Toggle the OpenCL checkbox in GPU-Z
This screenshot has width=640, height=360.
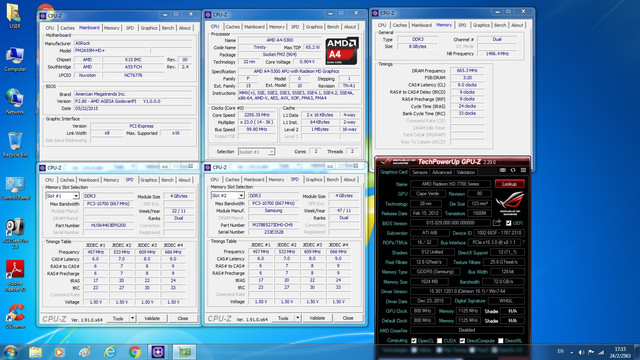pyautogui.click(x=414, y=340)
